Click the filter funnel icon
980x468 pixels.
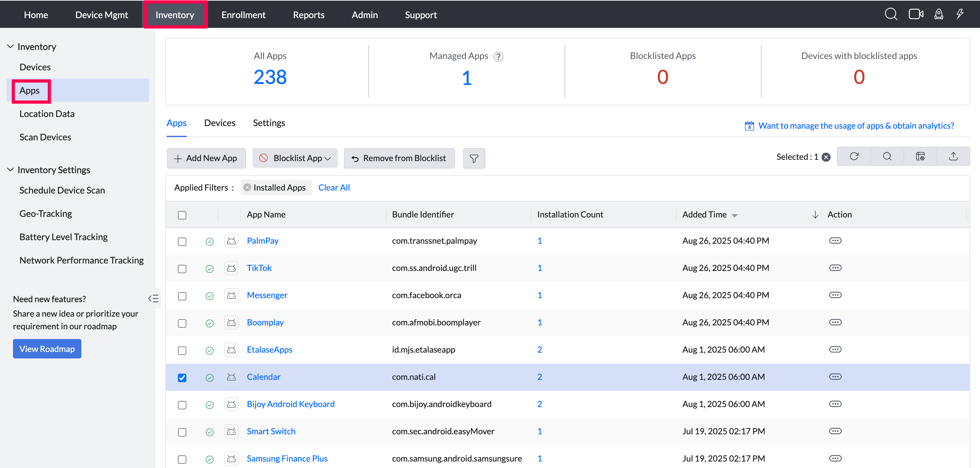(474, 158)
